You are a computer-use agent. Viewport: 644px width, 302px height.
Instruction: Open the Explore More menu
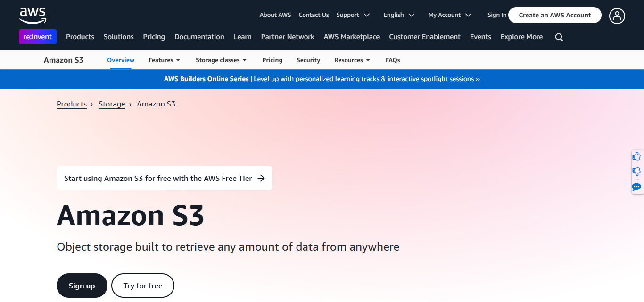point(521,37)
